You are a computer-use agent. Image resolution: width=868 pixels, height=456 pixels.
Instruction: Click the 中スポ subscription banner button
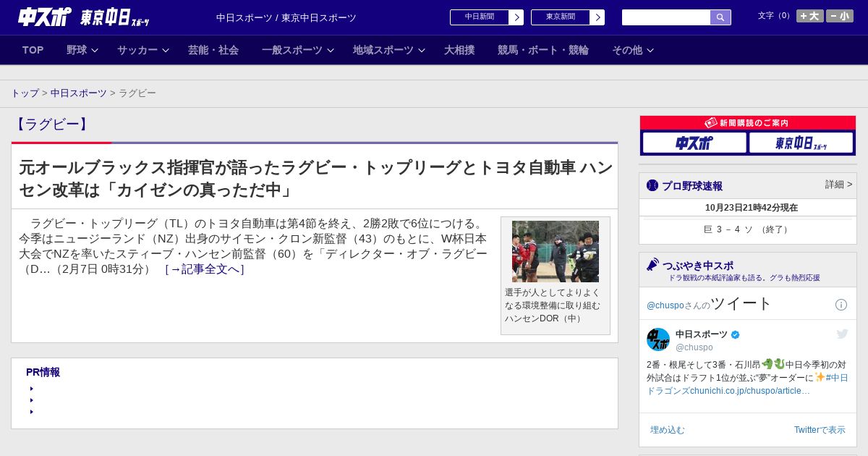[694, 143]
